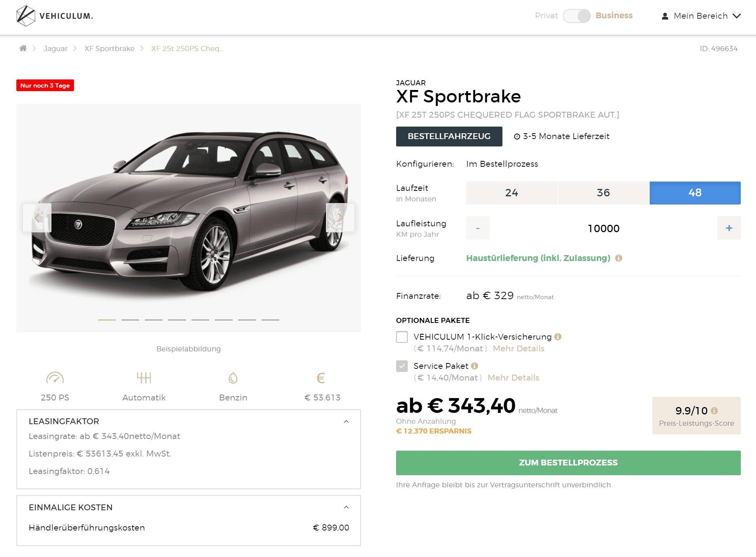
Task: Collapse the EINMALIGE KOSTEN section
Action: 346,507
